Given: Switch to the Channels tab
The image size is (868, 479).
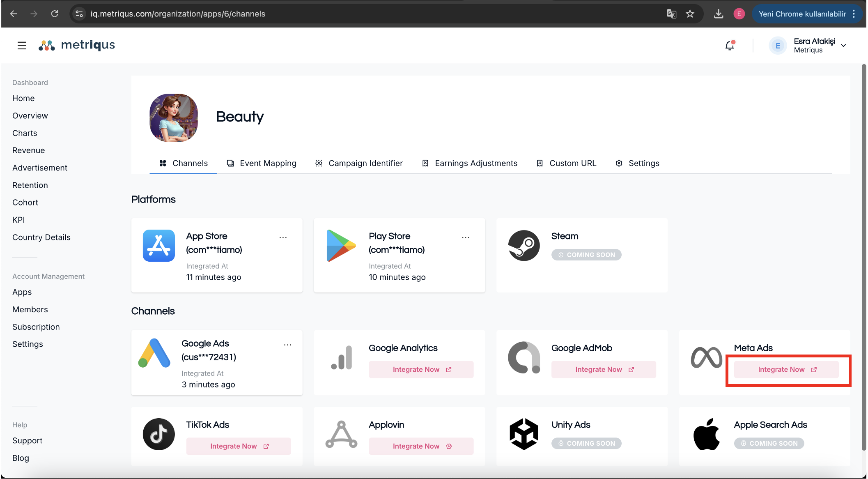Looking at the screenshot, I should (183, 163).
